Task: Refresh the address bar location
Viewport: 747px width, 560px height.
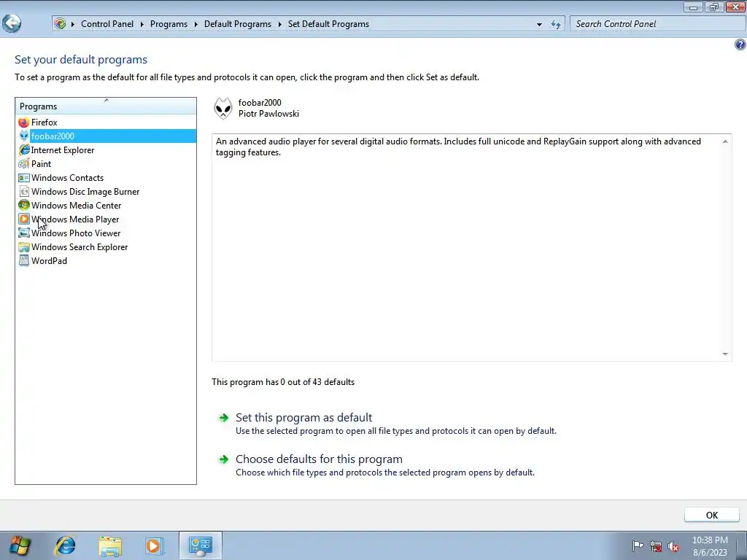Action: coord(555,24)
